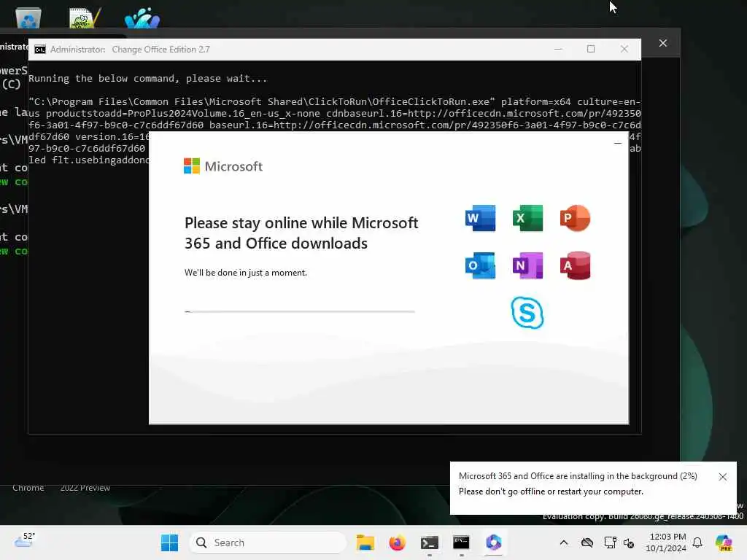Close the background terminal window

(662, 43)
